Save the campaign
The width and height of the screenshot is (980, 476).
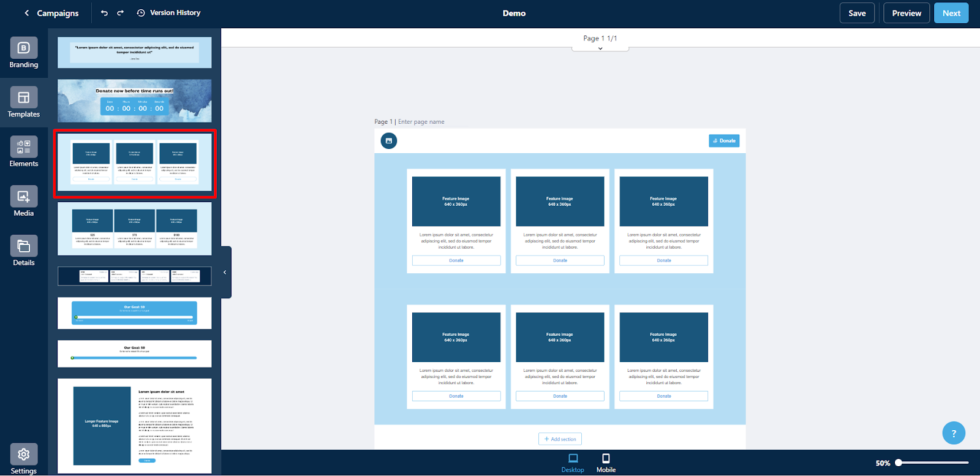click(857, 13)
